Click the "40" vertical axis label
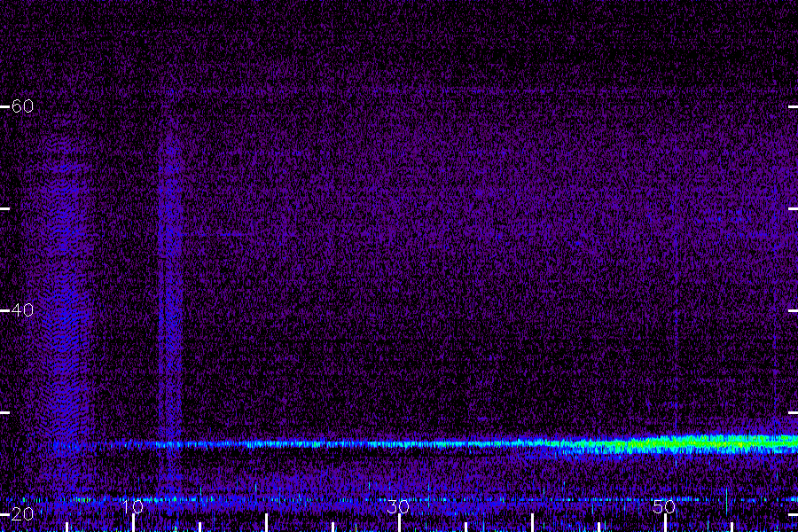Image resolution: width=798 pixels, height=532 pixels. click(22, 310)
